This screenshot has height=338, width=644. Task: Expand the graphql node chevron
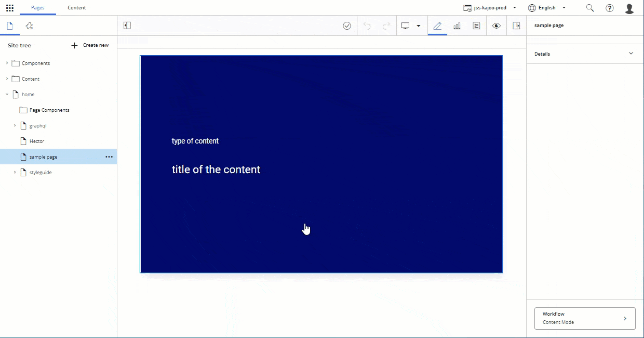pos(15,125)
